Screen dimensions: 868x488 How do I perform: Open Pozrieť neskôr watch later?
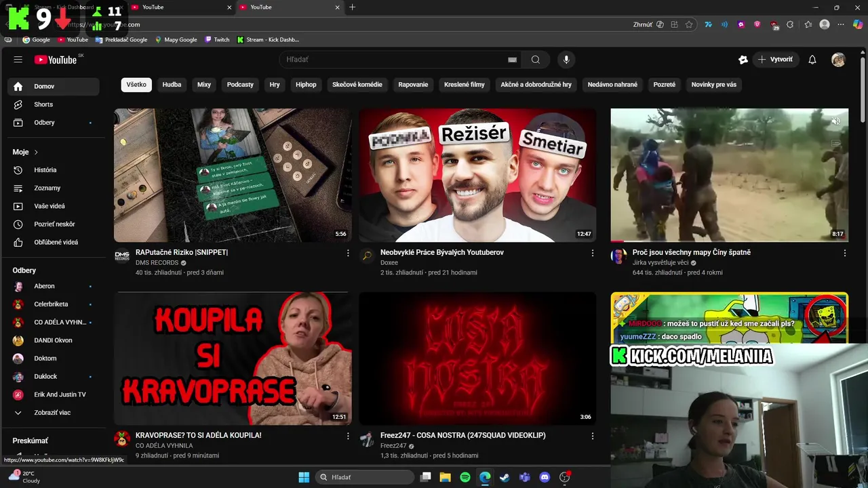tap(53, 224)
